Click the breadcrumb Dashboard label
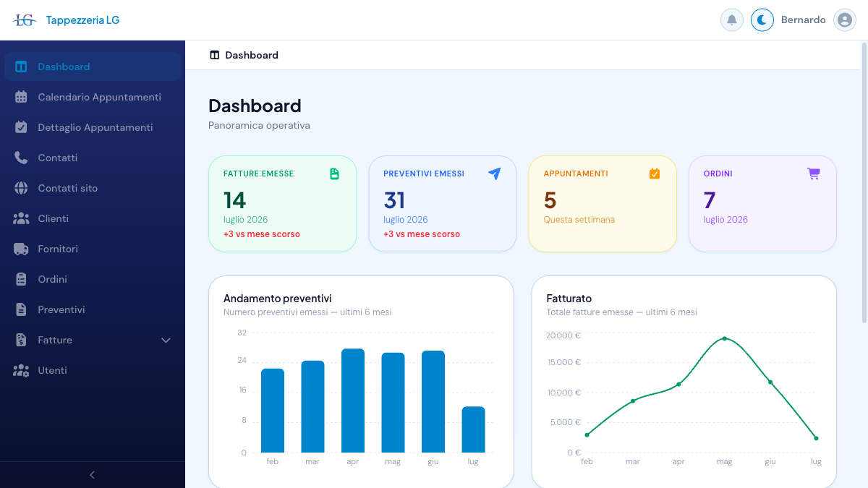The width and height of the screenshot is (868, 488). pyautogui.click(x=252, y=55)
